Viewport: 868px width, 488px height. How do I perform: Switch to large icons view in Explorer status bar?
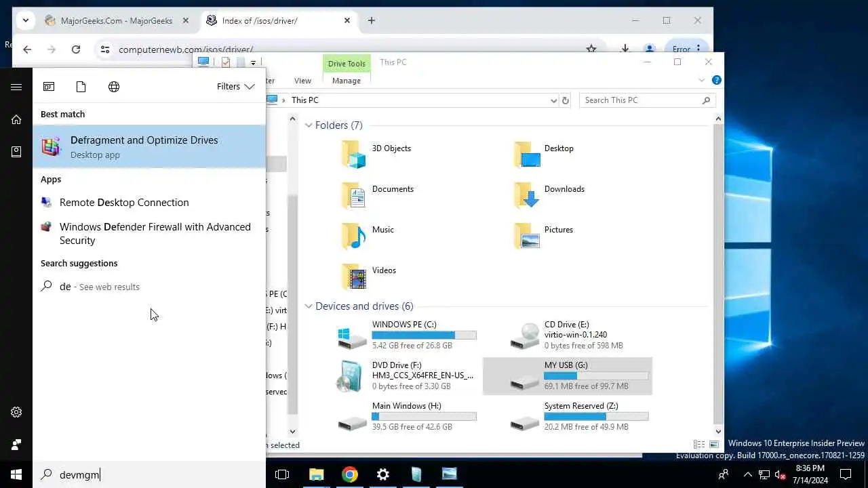(x=714, y=445)
